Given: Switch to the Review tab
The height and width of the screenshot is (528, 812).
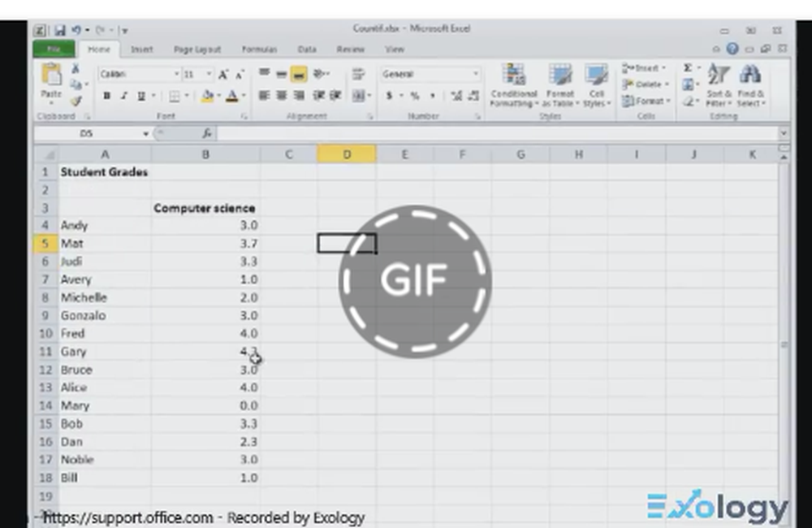Looking at the screenshot, I should pos(351,50).
